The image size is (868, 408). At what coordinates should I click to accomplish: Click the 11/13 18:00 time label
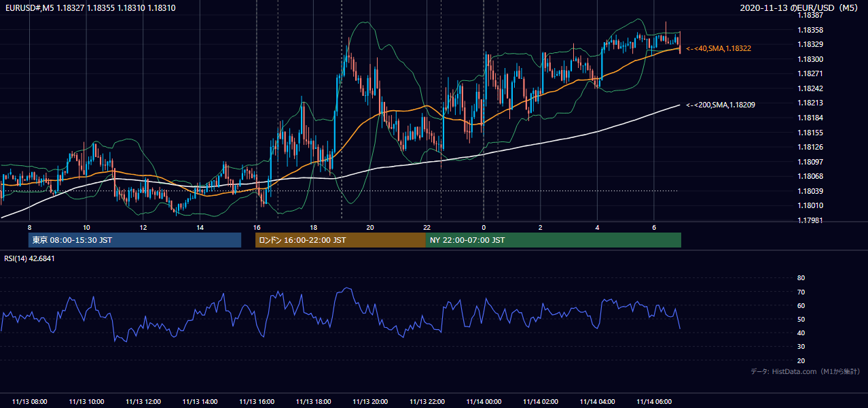pyautogui.click(x=313, y=402)
